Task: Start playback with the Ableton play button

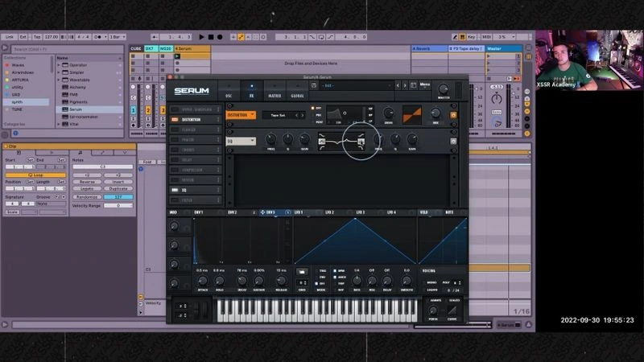Action: pos(202,37)
